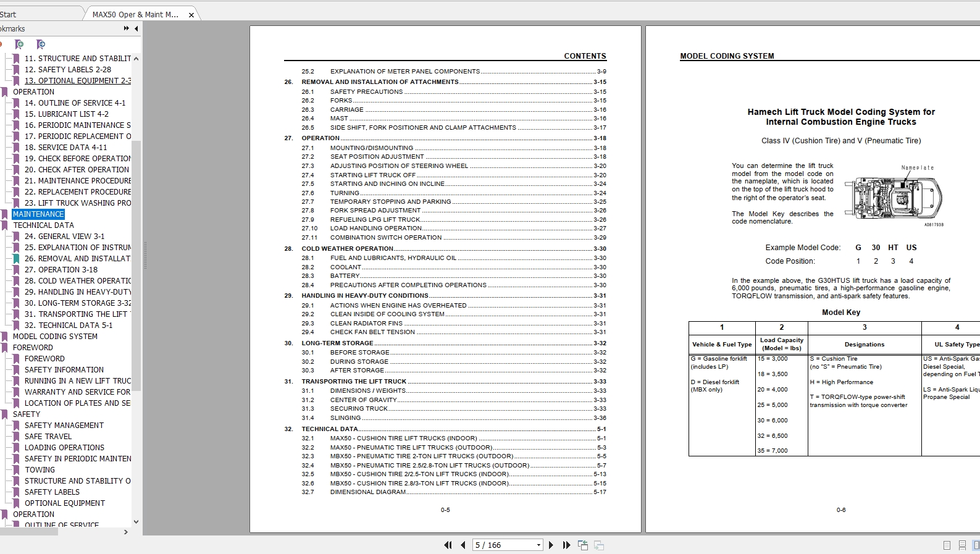Viewport: 980px width, 554px height.
Task: Switch to single page layout
Action: coord(947,545)
